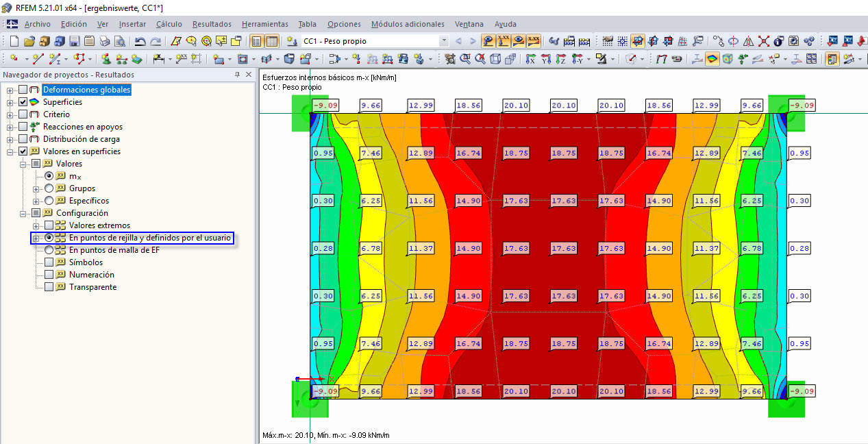This screenshot has width=868, height=444.
Task: Click the Redo arrow icon
Action: (156, 41)
